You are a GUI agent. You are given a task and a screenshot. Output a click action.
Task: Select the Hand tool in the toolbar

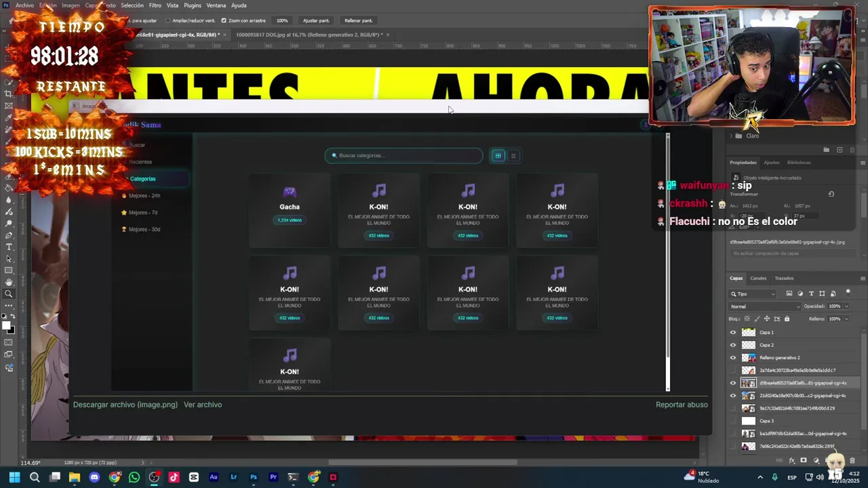point(9,282)
